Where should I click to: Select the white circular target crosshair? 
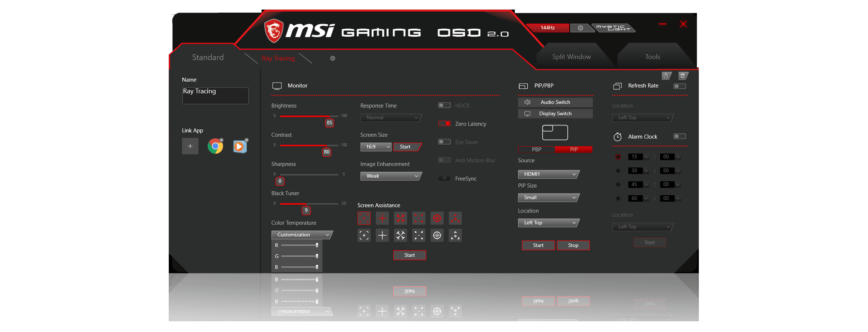[437, 235]
